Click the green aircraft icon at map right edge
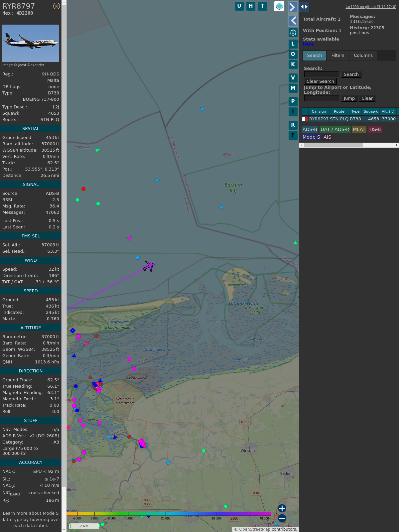The width and height of the screenshot is (399, 532). (295, 243)
